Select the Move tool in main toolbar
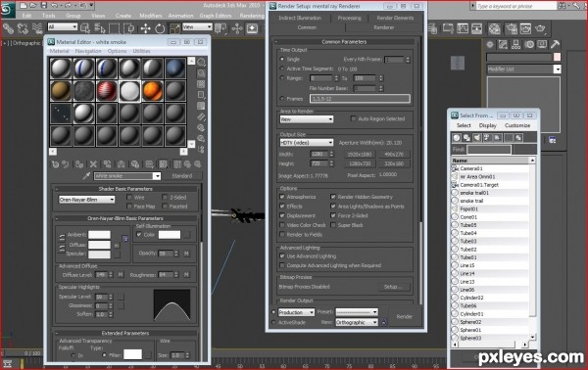The image size is (588, 370). (x=145, y=28)
